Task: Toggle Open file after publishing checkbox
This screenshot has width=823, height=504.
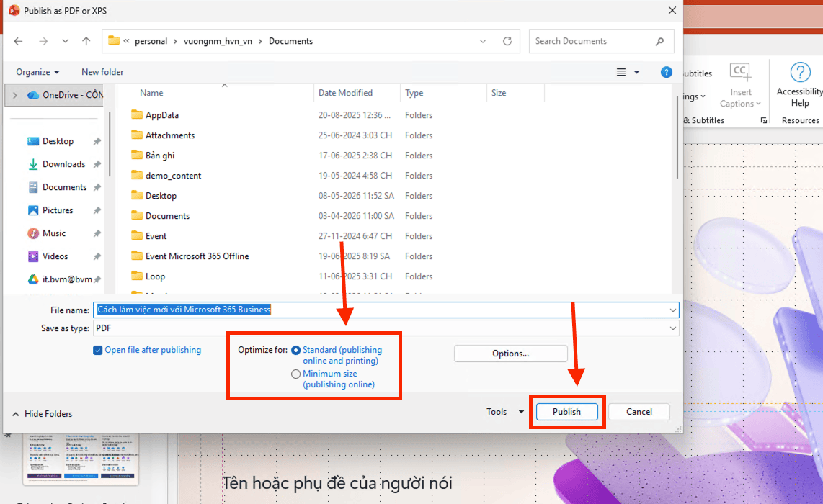Action: [97, 351]
